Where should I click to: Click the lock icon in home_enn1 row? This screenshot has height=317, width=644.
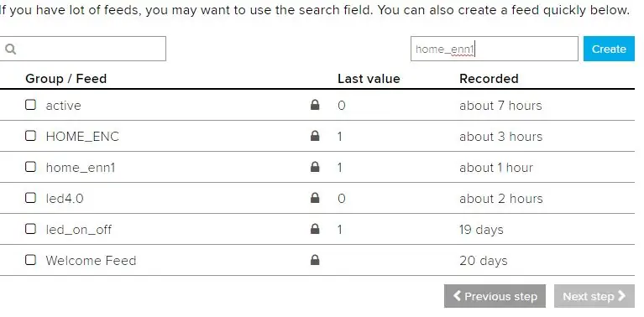315,167
